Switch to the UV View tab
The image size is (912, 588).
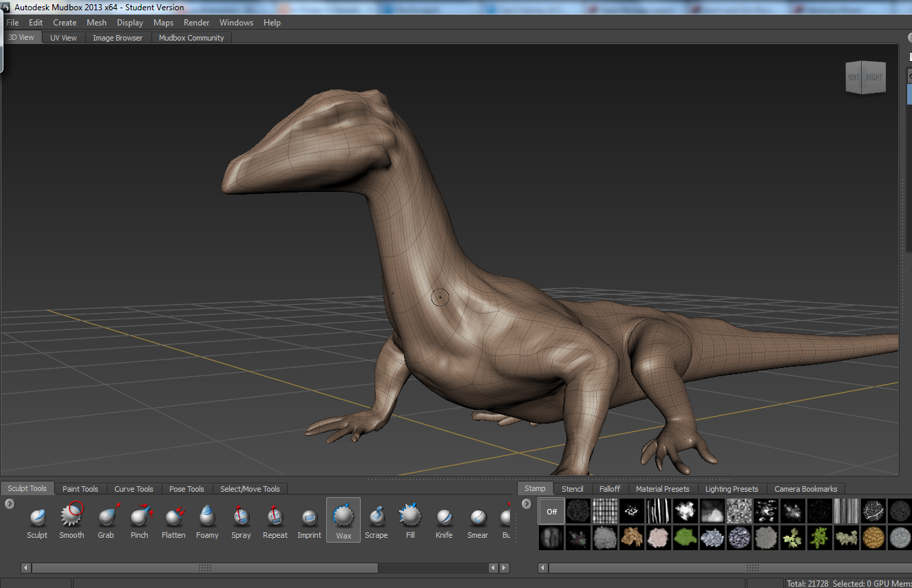click(x=63, y=38)
